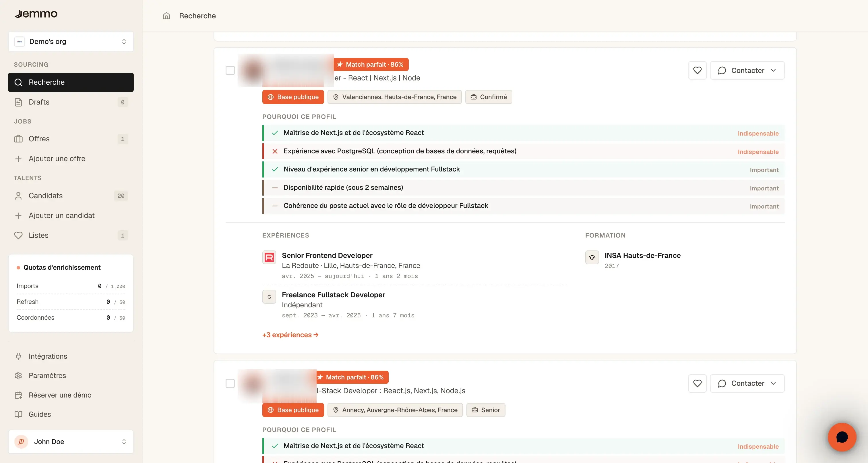
Task: Click Freelance Fullstack Developer experience title
Action: pyautogui.click(x=333, y=295)
